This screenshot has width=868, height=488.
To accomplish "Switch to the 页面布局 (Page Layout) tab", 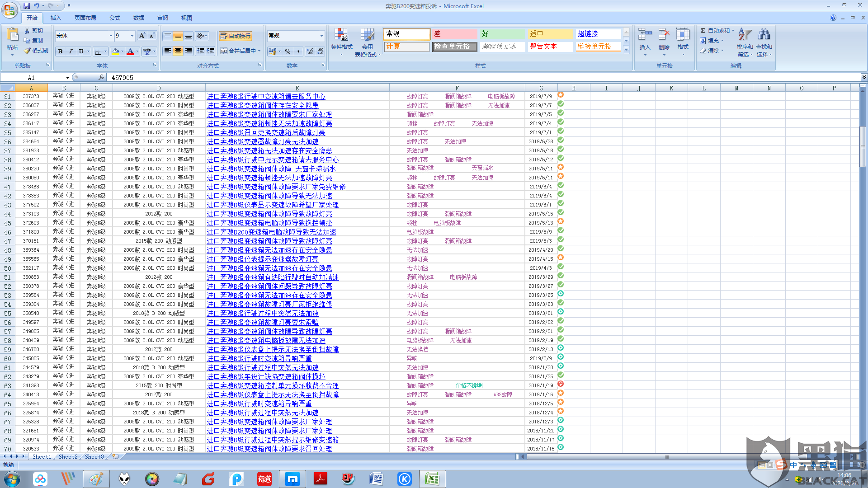I will tap(85, 18).
